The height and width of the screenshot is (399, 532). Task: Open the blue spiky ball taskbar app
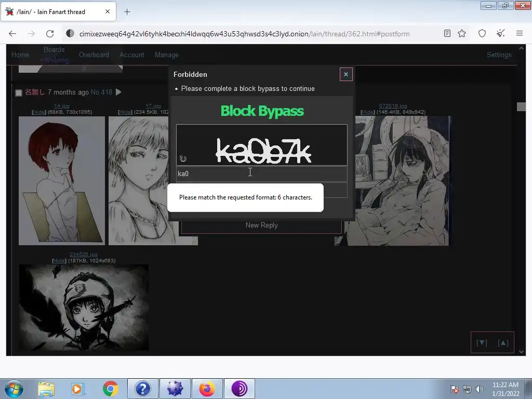coord(175,389)
